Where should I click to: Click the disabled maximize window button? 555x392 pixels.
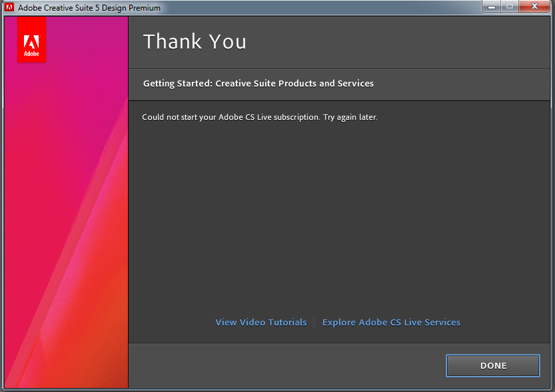pyautogui.click(x=510, y=7)
